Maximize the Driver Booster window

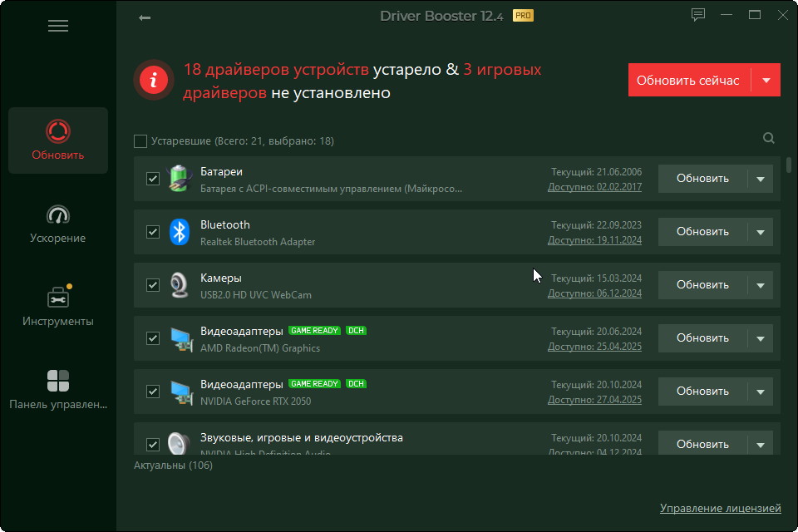(x=755, y=15)
